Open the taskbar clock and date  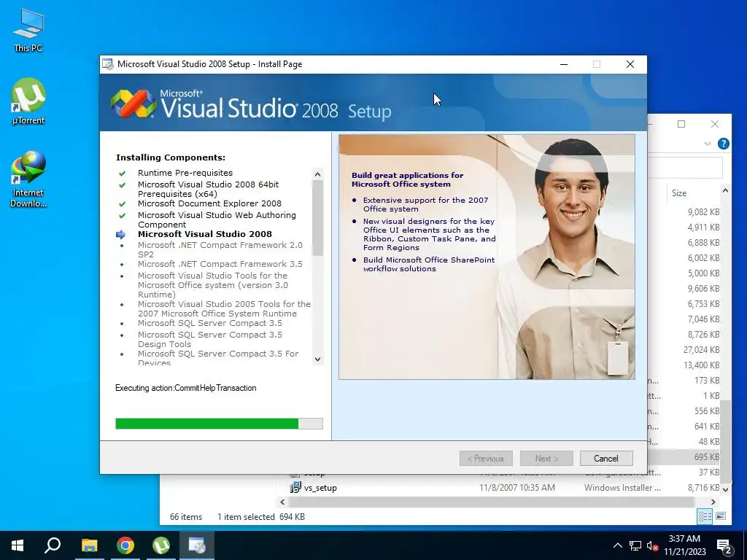(684, 545)
